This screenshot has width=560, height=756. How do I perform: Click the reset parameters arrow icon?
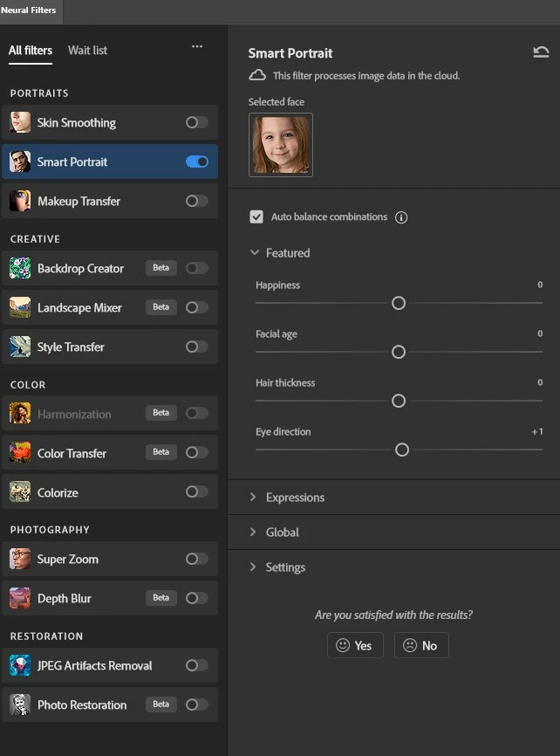click(541, 52)
